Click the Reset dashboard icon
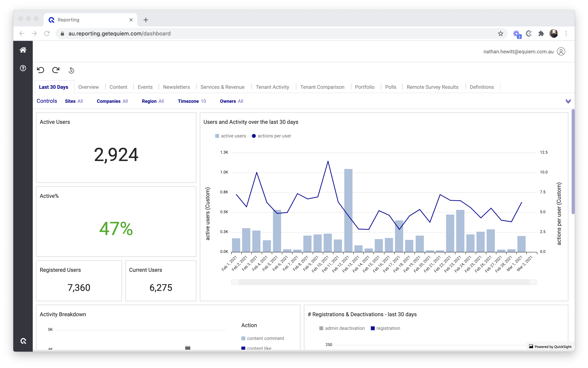The height and width of the screenshot is (368, 588). pos(71,70)
